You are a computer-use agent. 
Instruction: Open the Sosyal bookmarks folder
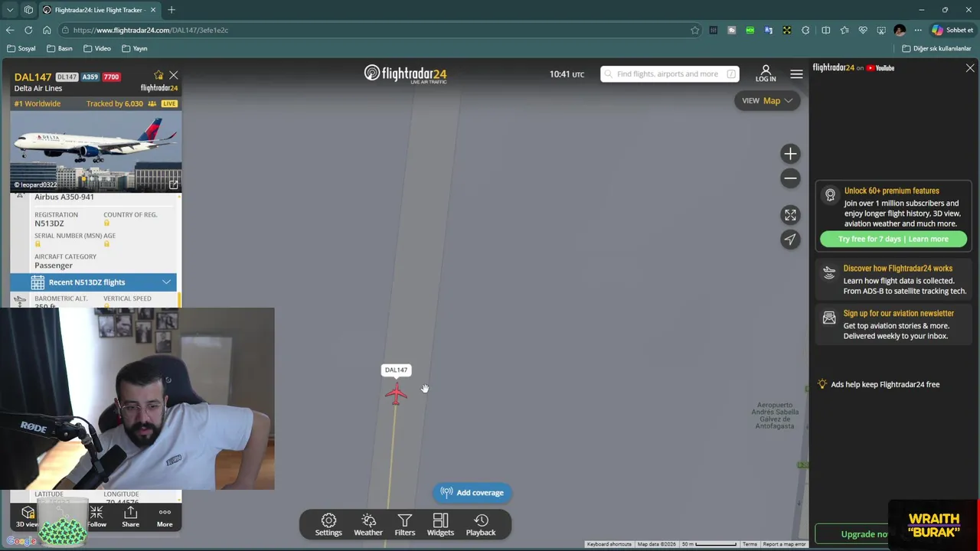click(x=21, y=48)
